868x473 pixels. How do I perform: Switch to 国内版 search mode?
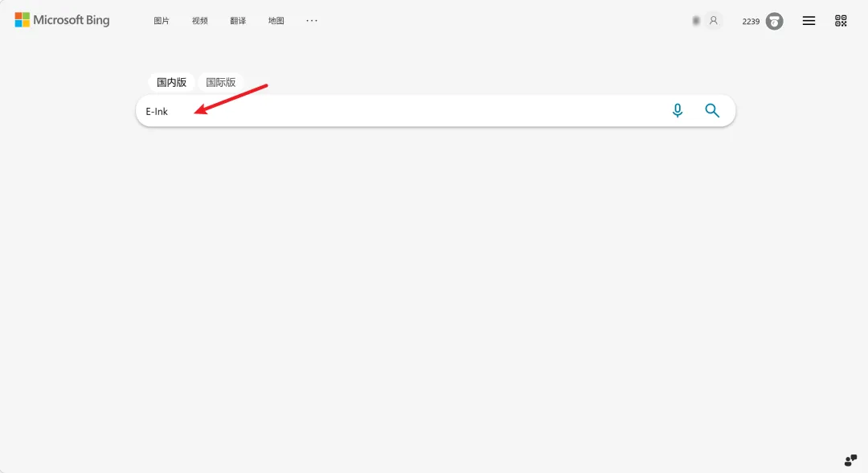(x=171, y=83)
